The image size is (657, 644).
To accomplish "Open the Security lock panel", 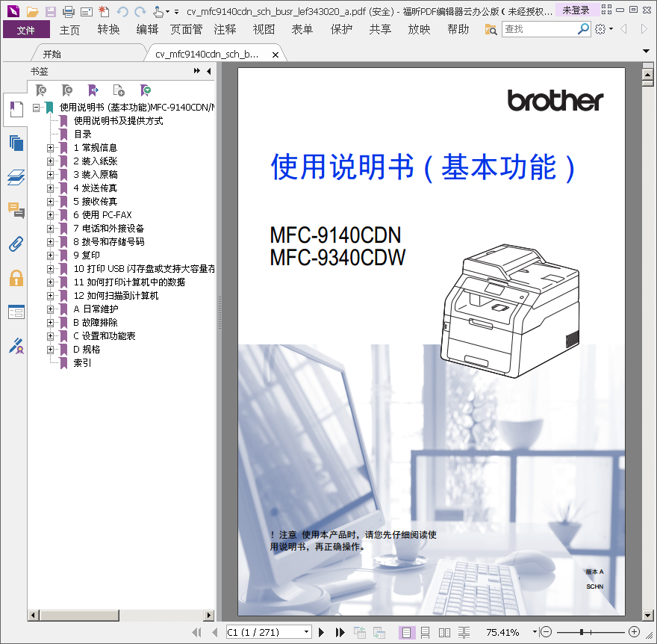I will 16,278.
